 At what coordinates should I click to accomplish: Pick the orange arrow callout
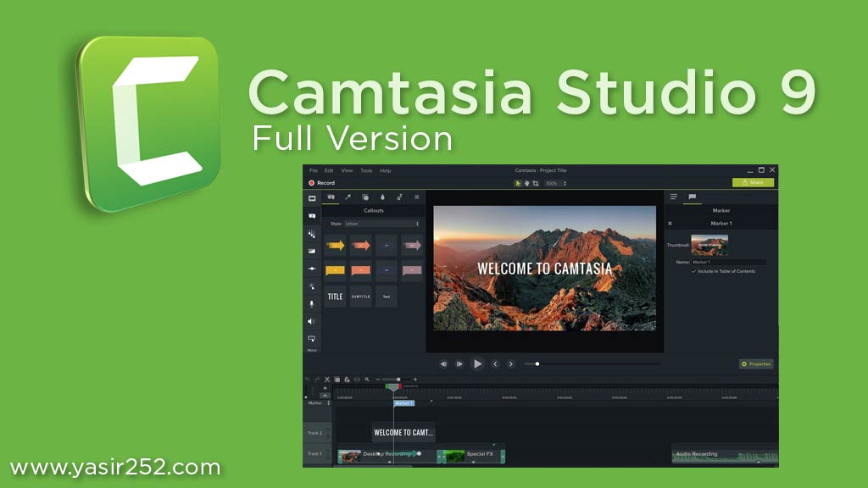point(361,245)
